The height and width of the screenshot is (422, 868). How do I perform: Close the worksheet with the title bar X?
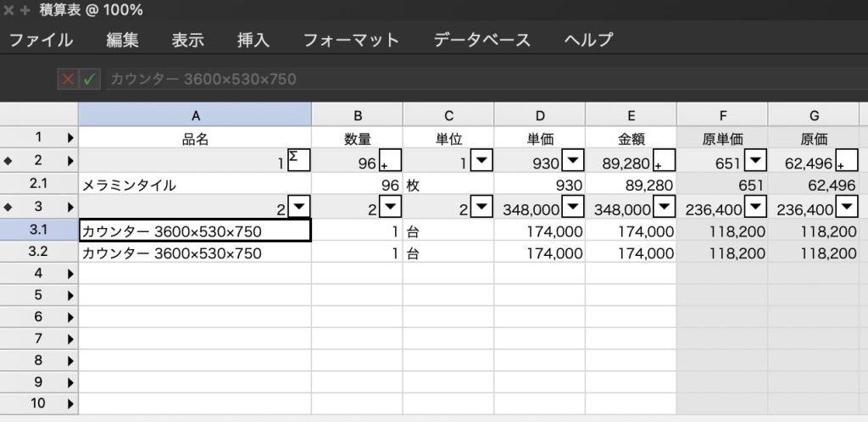tap(8, 10)
